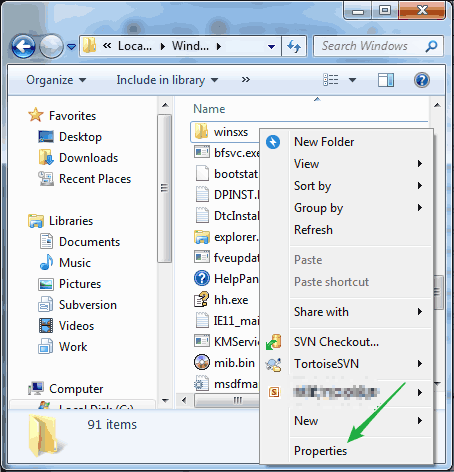Viewport: 454px width, 472px height.
Task: Select the fveupdate file icon
Action: 202,257
